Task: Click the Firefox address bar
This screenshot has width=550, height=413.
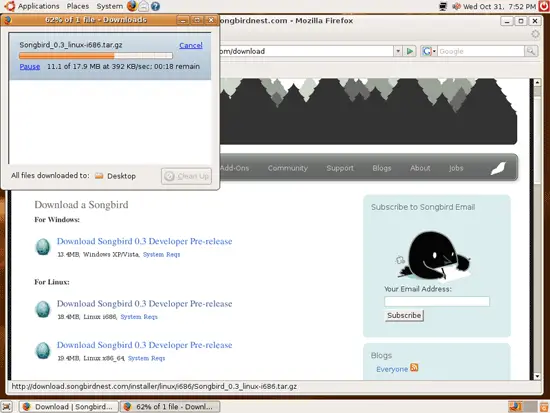Action: pos(307,51)
